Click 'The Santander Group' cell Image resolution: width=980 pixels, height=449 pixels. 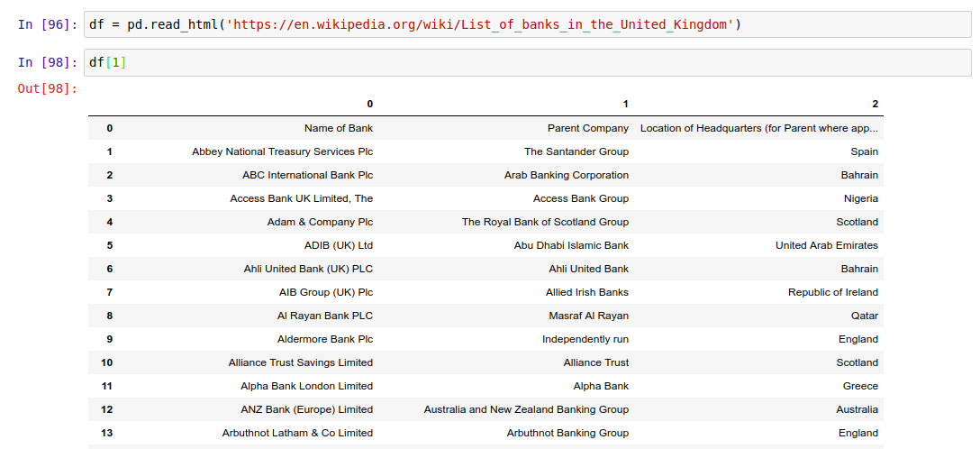click(576, 151)
